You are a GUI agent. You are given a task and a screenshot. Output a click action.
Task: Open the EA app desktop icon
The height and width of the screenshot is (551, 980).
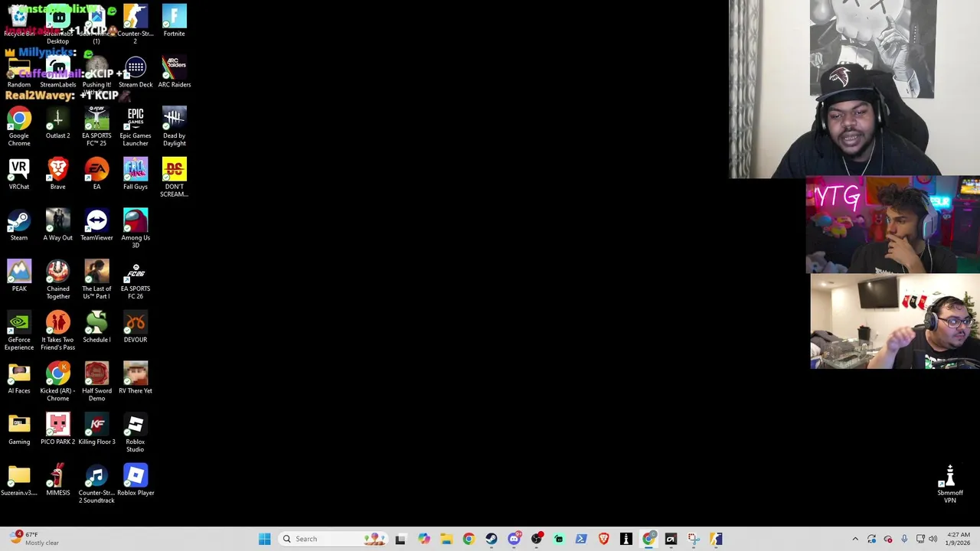(96, 174)
